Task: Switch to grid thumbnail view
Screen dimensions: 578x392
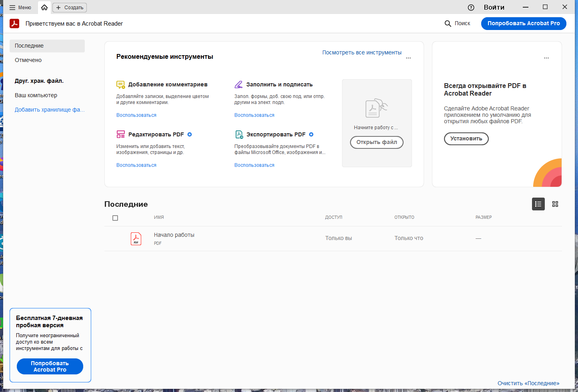Action: click(555, 204)
